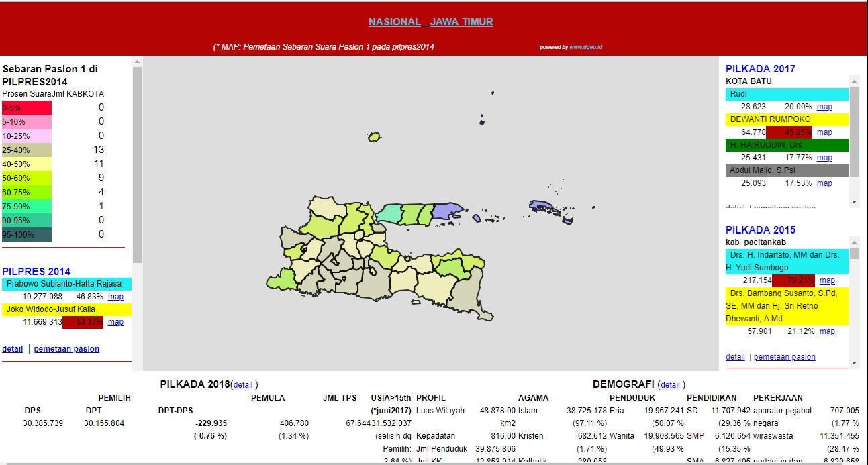Click the 0-5% red legend swatch
The image size is (868, 465).
tap(26, 107)
